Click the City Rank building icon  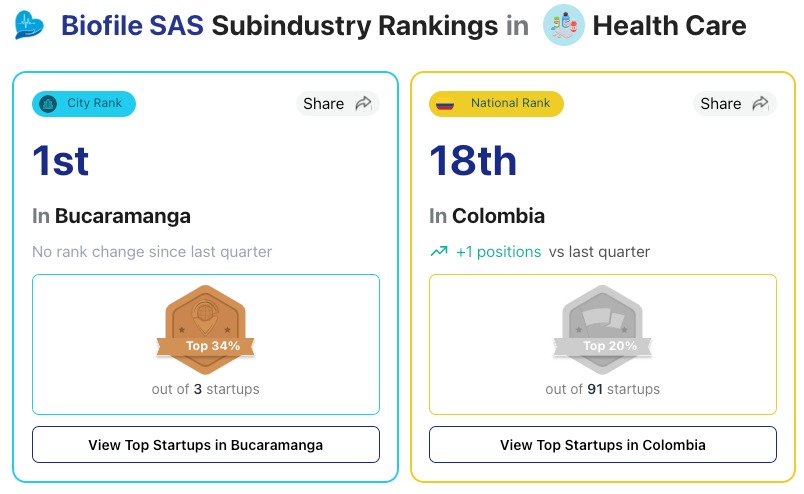click(x=48, y=104)
